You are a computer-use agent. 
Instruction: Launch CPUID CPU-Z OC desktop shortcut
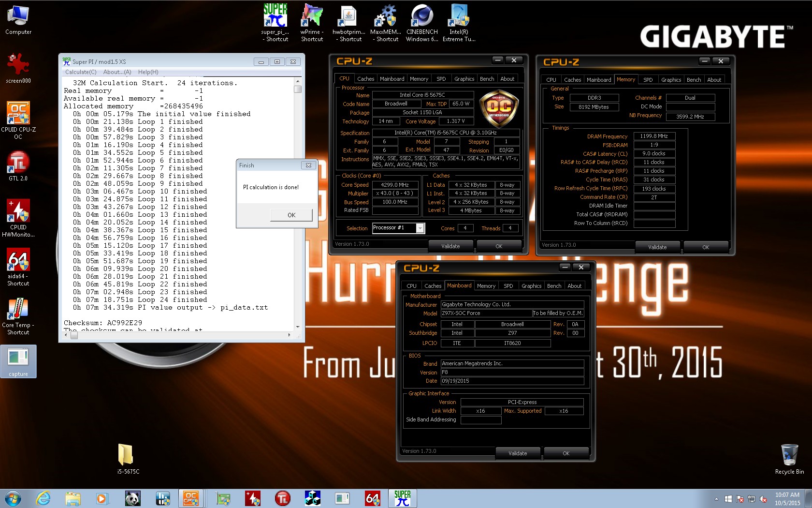click(18, 120)
